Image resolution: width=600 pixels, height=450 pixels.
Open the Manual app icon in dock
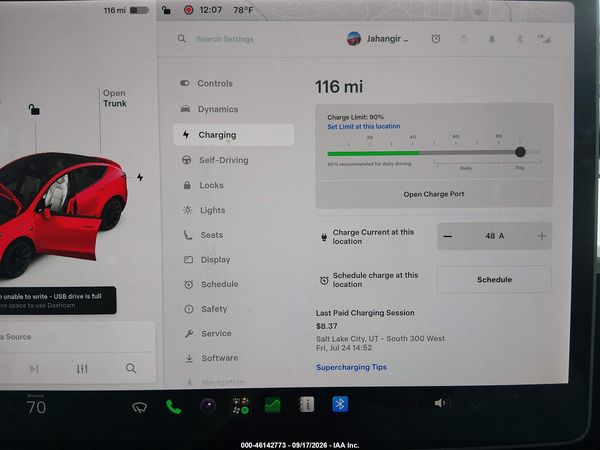(307, 404)
